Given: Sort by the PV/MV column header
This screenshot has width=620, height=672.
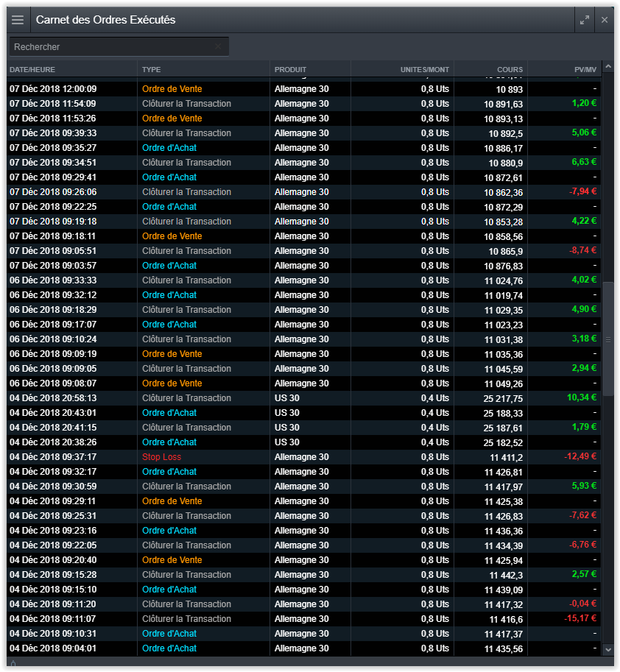Looking at the screenshot, I should coord(585,69).
